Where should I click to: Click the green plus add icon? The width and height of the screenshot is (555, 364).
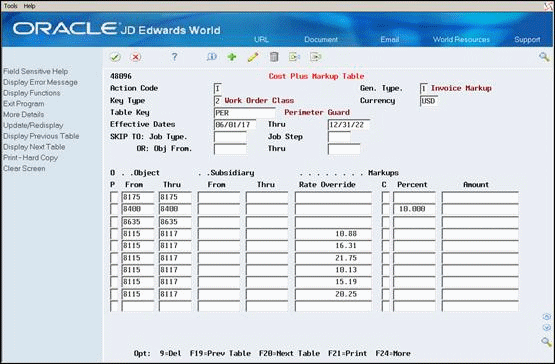coord(232,57)
